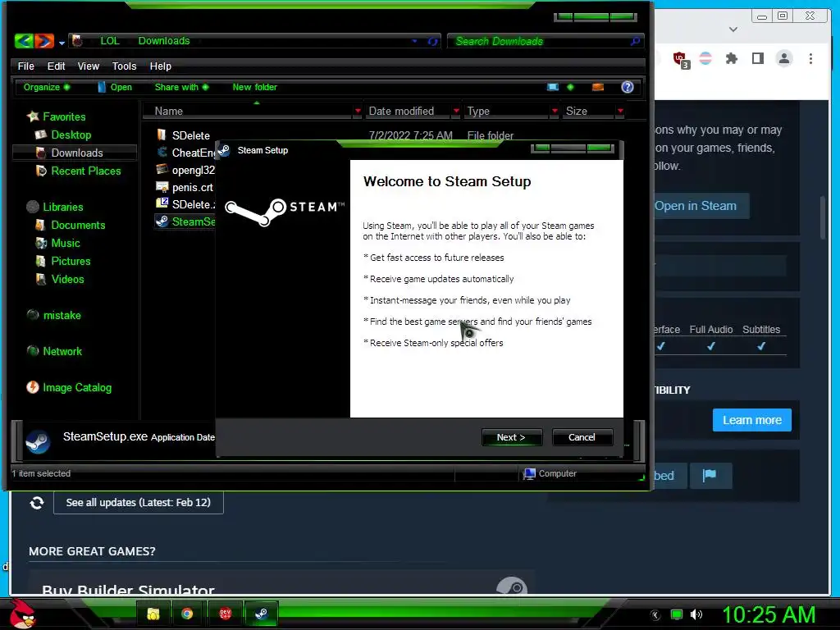This screenshot has width=840, height=630.
Task: Open the Size column filter dropdown
Action: [x=620, y=111]
